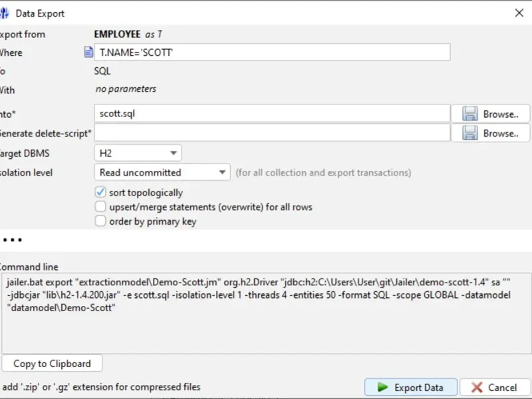The image size is (532, 399).
Task: Click the Jailer app icon in title bar
Action: tap(4, 13)
